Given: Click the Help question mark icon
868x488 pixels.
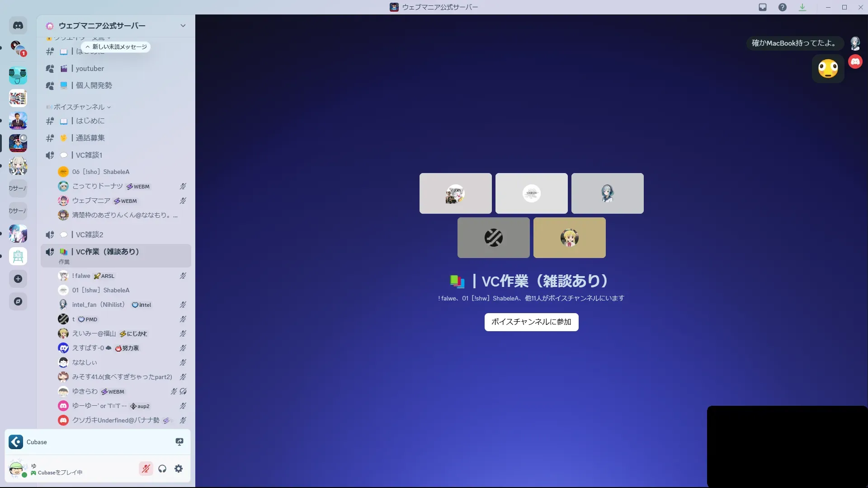Looking at the screenshot, I should point(783,7).
